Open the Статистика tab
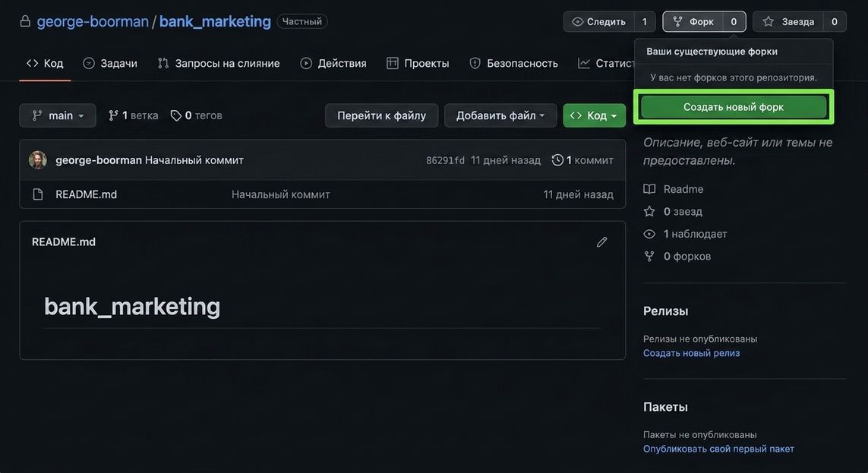Viewport: 868px width, 473px height. coord(606,64)
